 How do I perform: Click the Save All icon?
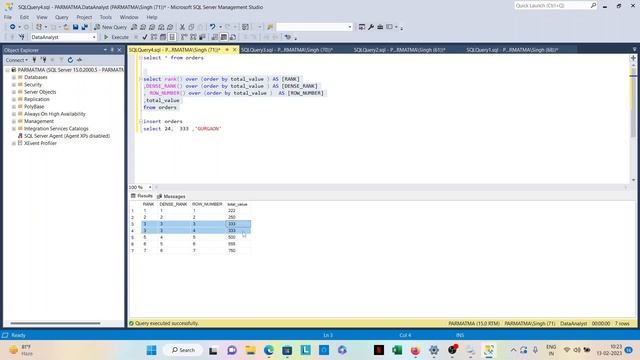(x=85, y=27)
